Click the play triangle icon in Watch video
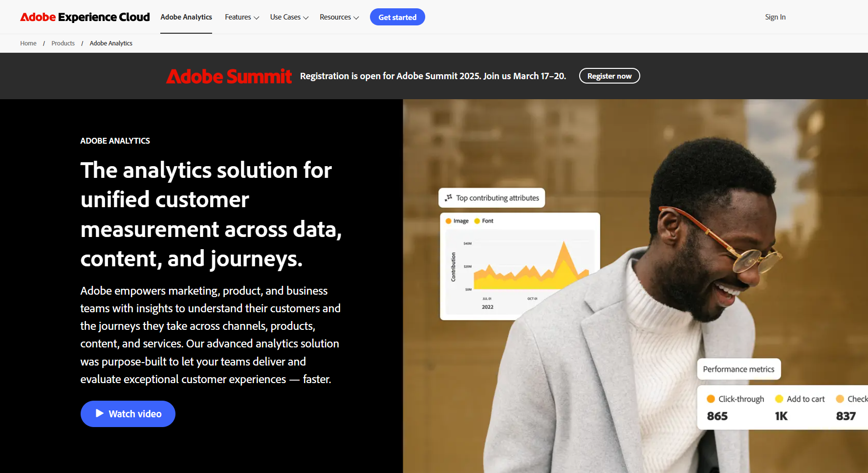 100,413
